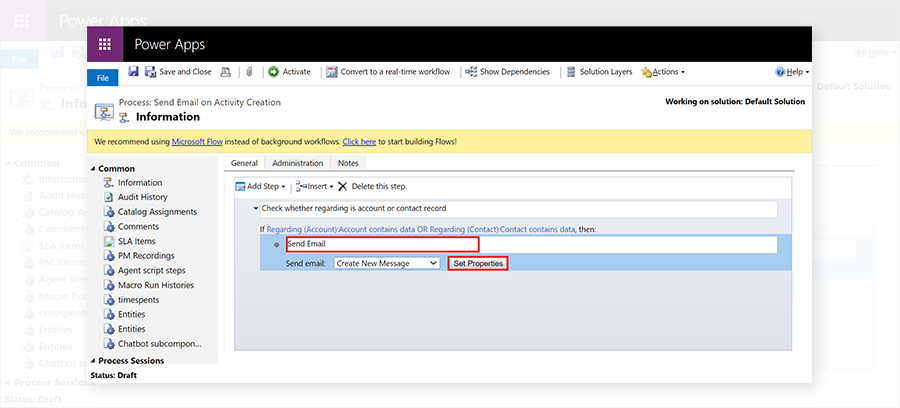The height and width of the screenshot is (408, 900).
Task: Click 'Save and Close' text label
Action: click(185, 72)
